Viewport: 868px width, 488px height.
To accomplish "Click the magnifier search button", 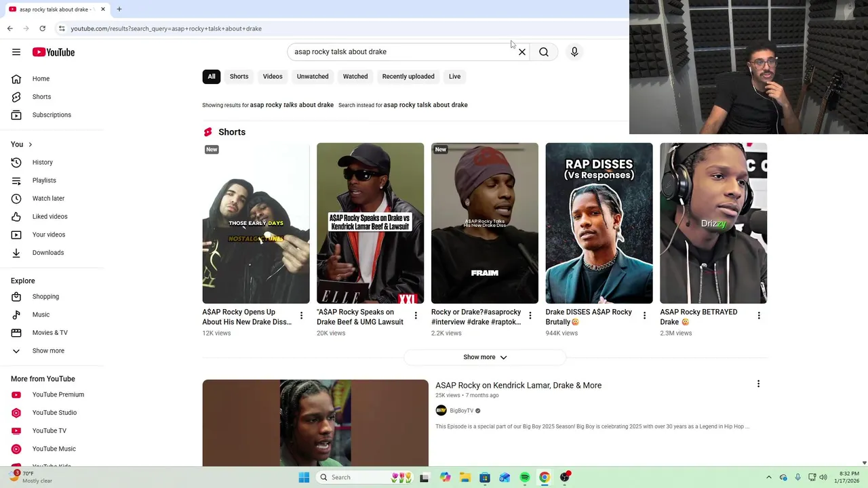I will click(x=544, y=52).
